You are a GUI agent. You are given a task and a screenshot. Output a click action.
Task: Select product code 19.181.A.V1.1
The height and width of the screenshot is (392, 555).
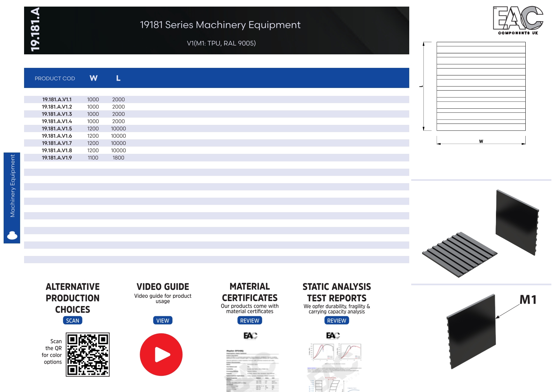[x=57, y=99]
